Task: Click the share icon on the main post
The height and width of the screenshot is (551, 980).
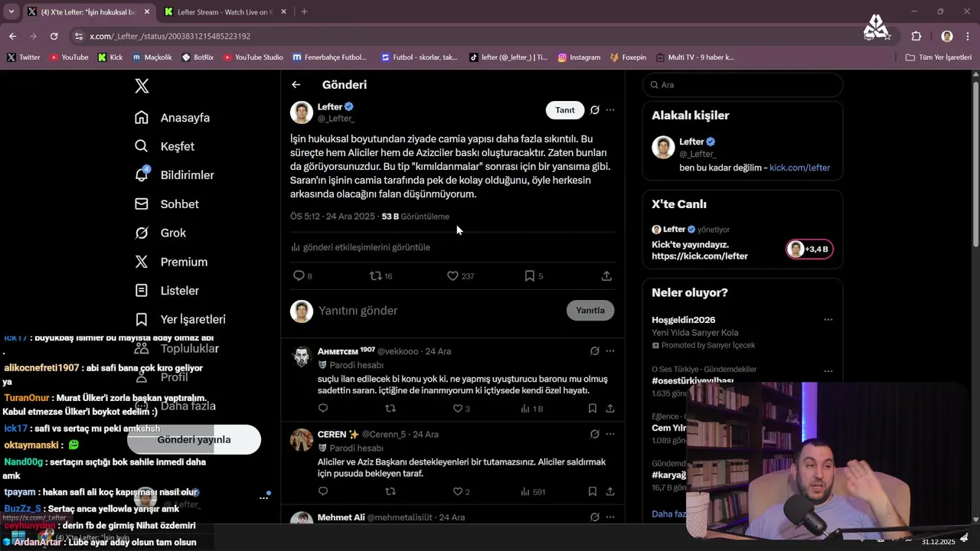Action: tap(606, 275)
